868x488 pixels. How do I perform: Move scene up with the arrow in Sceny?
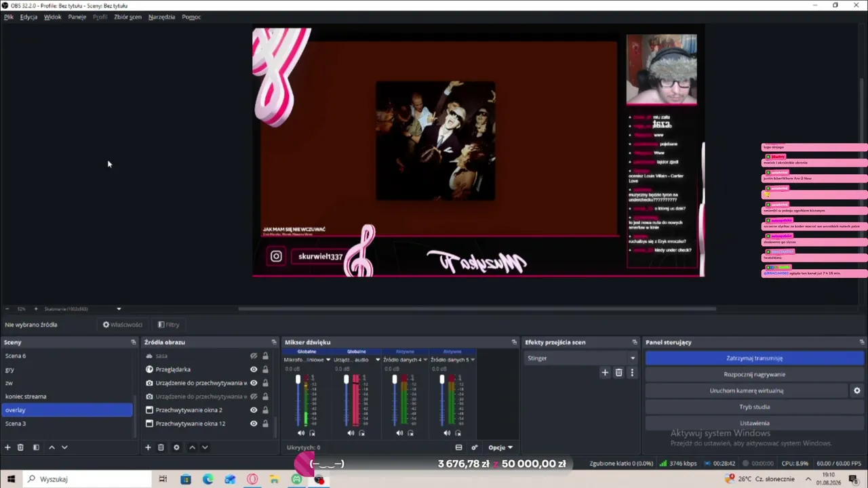pyautogui.click(x=52, y=447)
